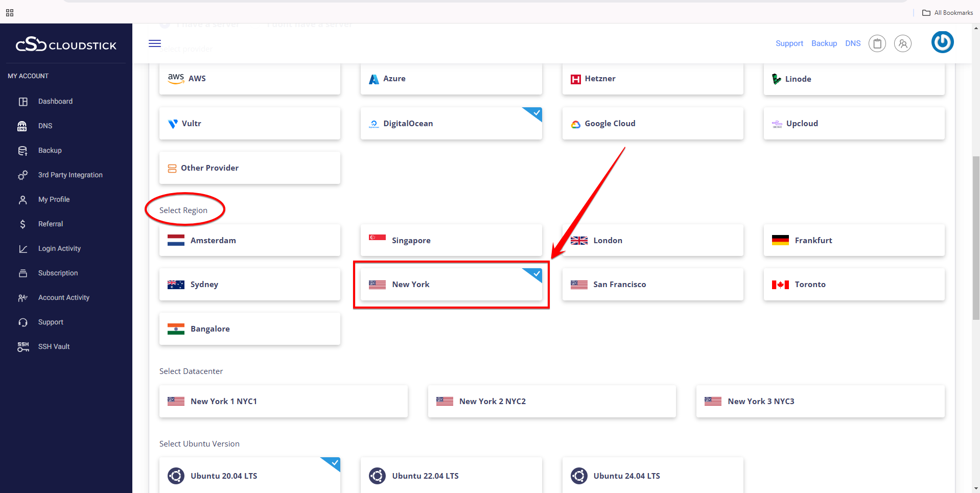Choose Ubuntu 20.04 LTS version
Viewport: 980px width, 493px height.
(249, 476)
